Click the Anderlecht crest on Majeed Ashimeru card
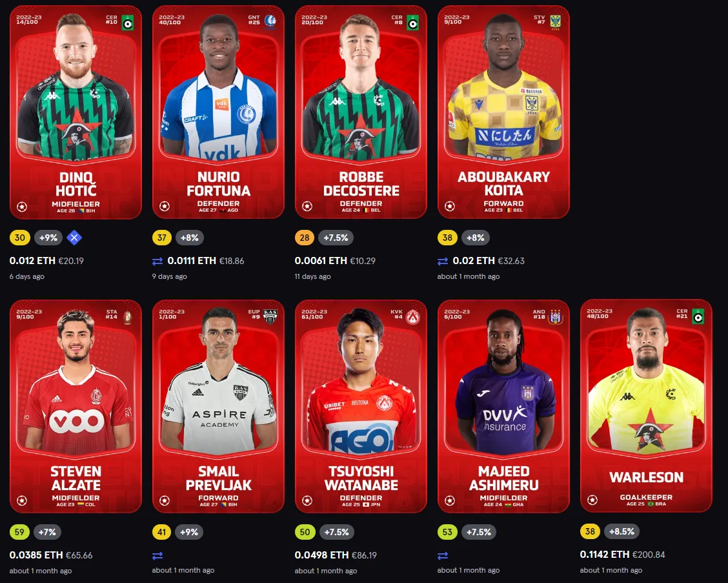Viewport: 728px width, 583px height. pyautogui.click(x=555, y=316)
